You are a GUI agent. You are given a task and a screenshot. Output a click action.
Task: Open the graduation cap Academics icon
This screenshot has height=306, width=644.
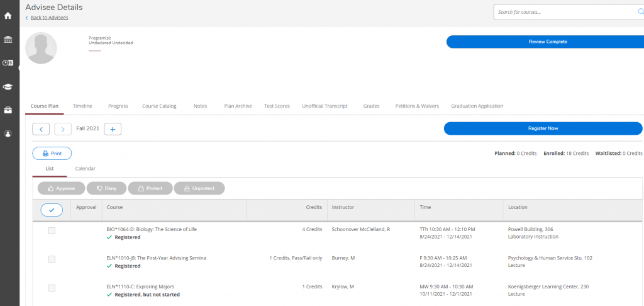coord(8,86)
